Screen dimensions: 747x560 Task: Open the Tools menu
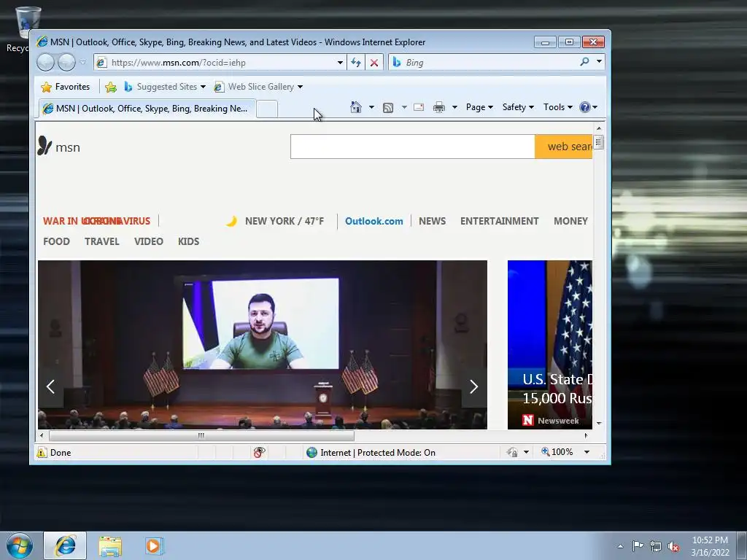pyautogui.click(x=558, y=107)
